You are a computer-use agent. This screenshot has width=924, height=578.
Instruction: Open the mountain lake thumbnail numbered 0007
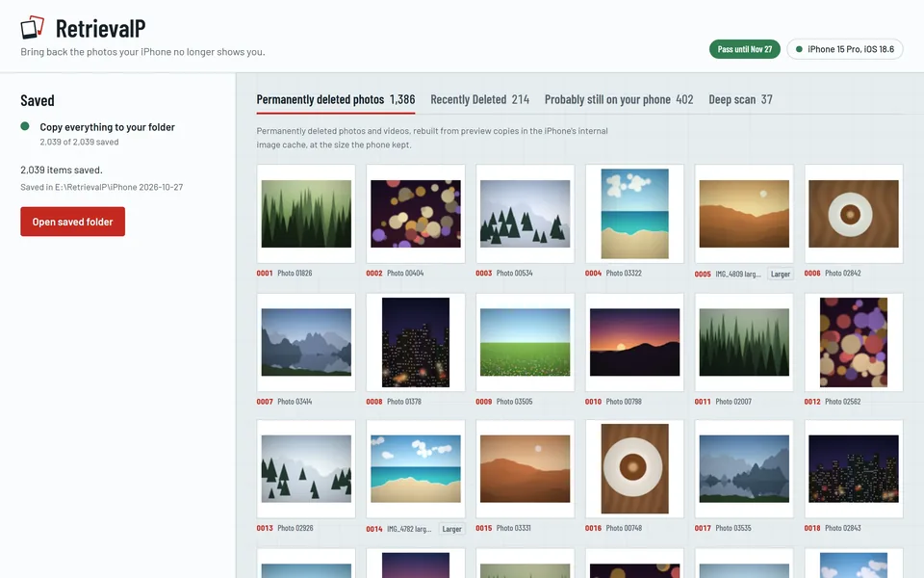[x=306, y=342]
